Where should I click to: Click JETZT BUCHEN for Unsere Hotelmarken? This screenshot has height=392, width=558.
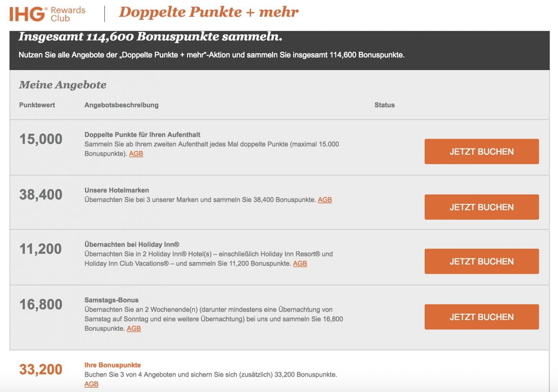[481, 207]
